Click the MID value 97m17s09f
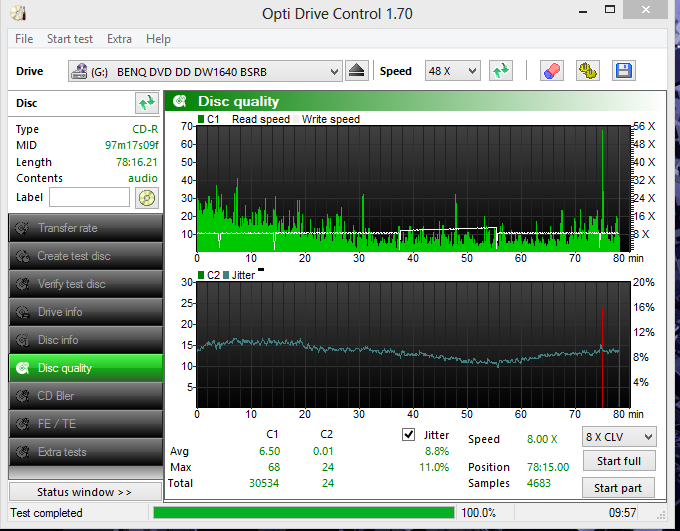 tap(132, 145)
